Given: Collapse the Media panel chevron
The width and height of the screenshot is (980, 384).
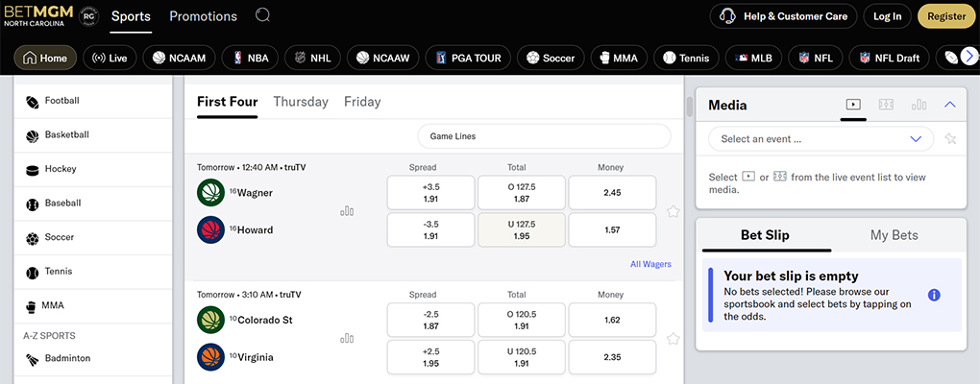Looking at the screenshot, I should [950, 105].
